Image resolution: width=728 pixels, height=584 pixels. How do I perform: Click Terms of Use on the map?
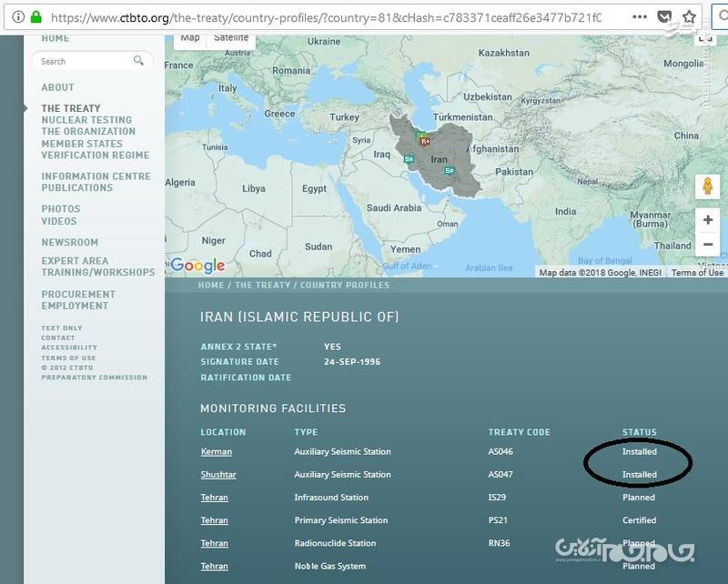point(697,273)
